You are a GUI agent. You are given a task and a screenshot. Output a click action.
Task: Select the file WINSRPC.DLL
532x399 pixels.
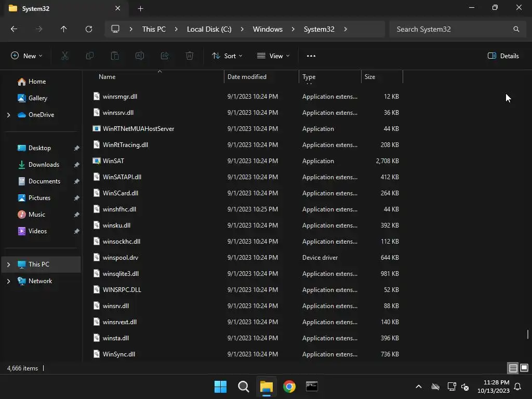point(122,290)
